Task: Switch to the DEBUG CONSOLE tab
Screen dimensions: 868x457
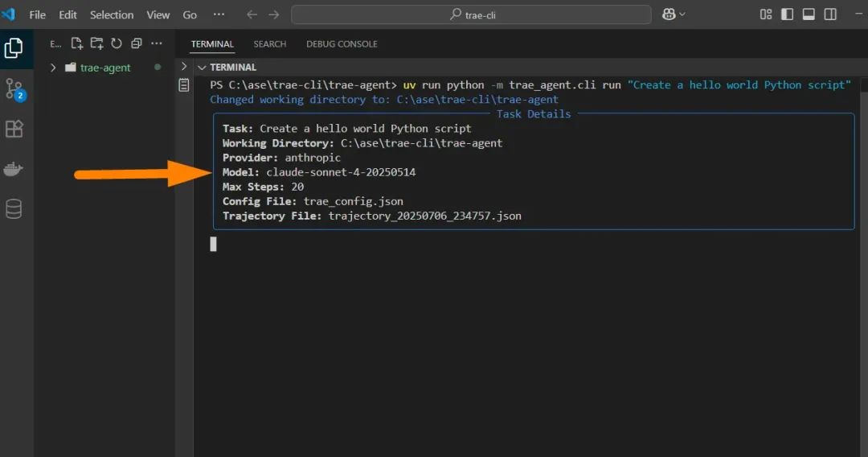Action: (342, 44)
